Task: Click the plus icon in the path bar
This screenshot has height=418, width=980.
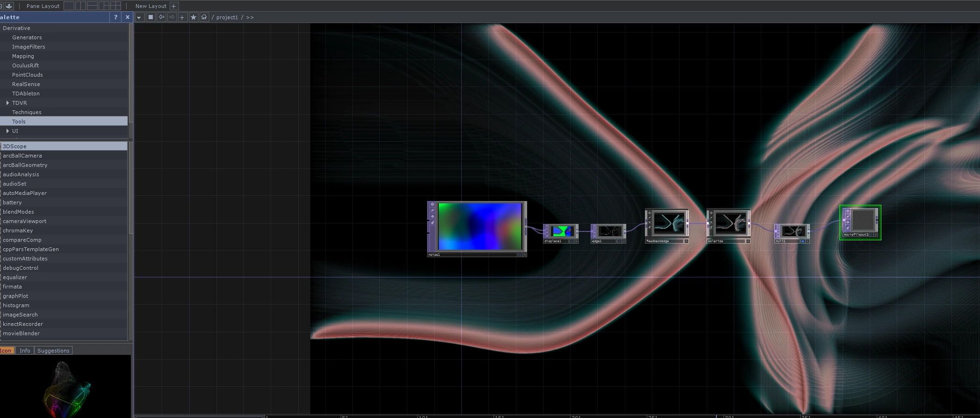Action: coord(182,17)
